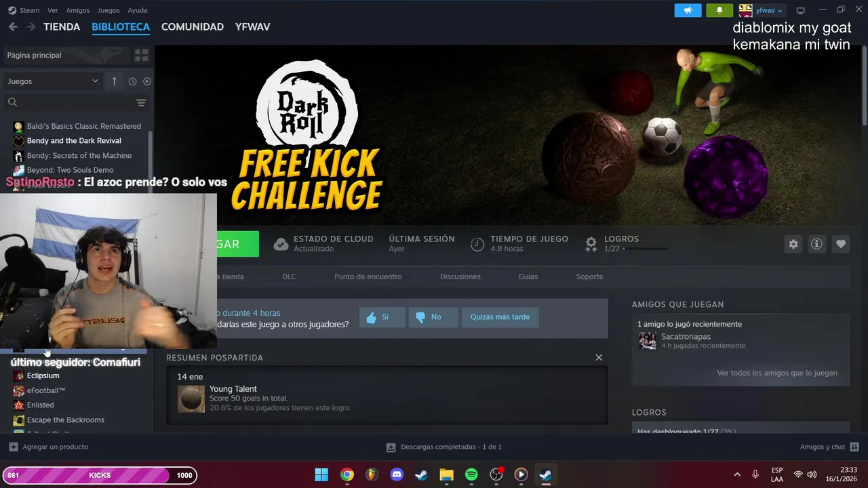
Task: Open the DLC tab
Action: click(x=290, y=277)
